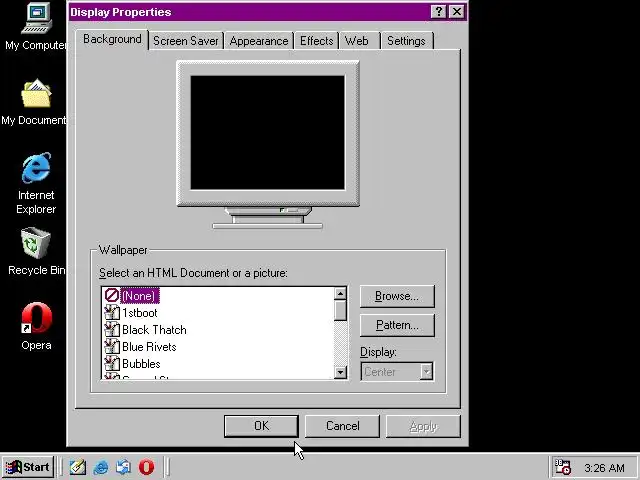The image size is (640, 480).
Task: Click the Pattern... button
Action: [x=397, y=325]
